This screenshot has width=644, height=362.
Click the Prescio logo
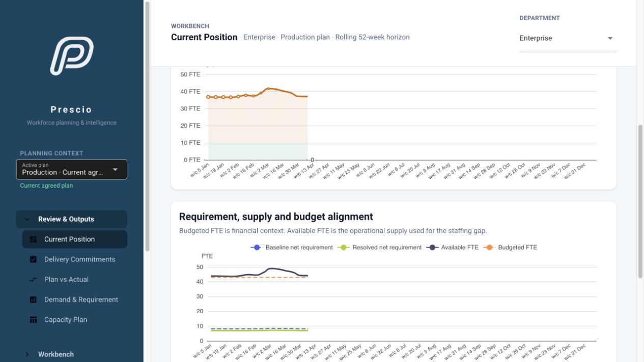72,56
